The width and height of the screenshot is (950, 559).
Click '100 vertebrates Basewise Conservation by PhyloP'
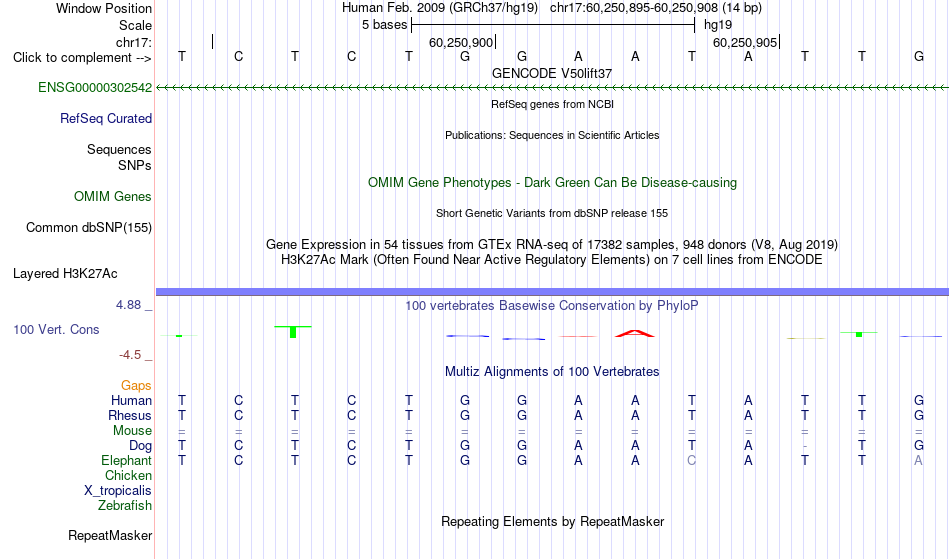point(552,306)
